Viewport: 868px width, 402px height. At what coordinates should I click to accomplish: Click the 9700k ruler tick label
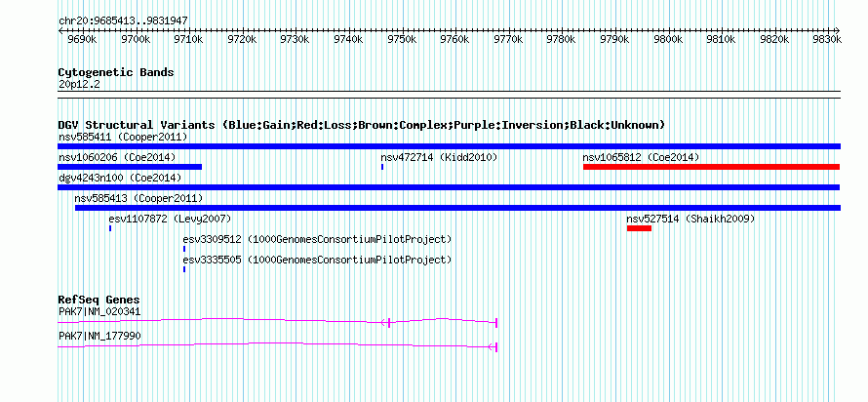coord(136,39)
